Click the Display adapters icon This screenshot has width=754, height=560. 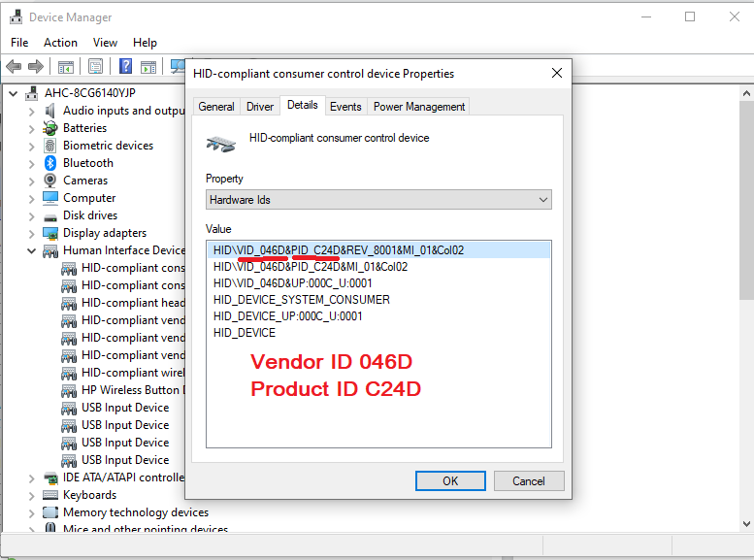click(50, 233)
